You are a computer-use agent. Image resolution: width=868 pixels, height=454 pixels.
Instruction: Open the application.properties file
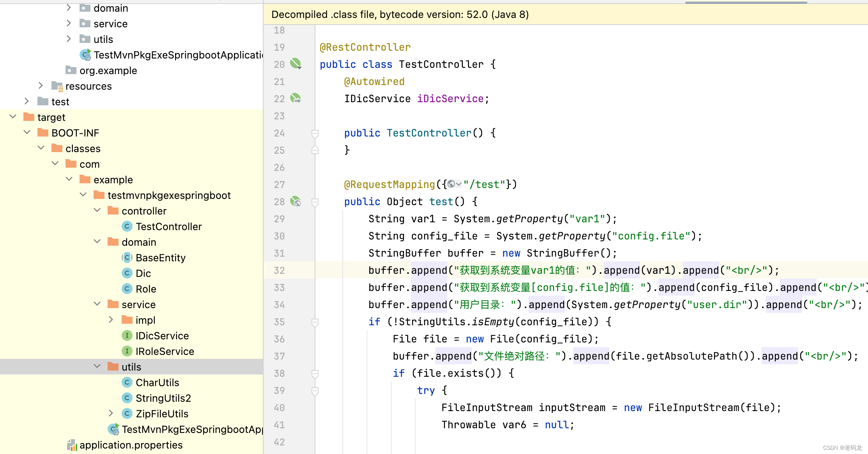(131, 445)
